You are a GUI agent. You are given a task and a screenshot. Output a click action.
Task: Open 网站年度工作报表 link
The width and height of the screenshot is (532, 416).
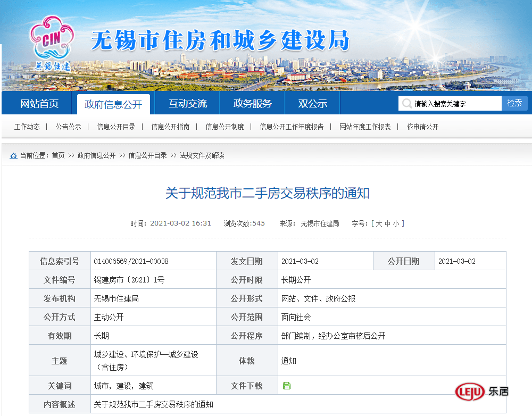[365, 127]
